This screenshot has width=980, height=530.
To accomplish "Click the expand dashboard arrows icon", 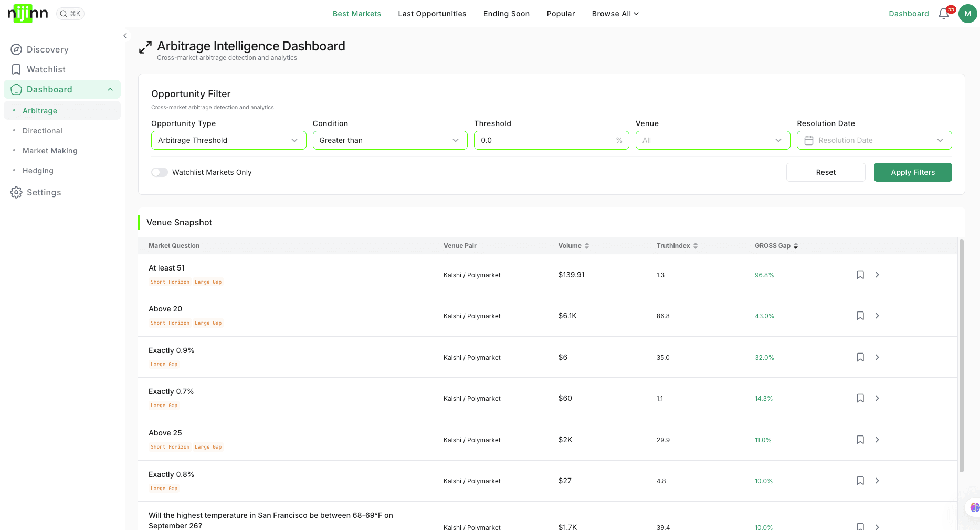I will (145, 47).
